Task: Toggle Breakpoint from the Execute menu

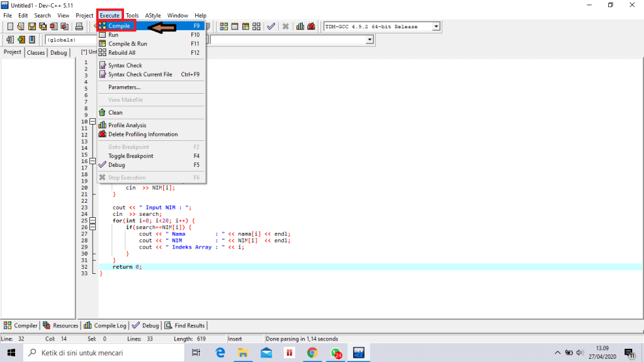Action: [x=130, y=156]
